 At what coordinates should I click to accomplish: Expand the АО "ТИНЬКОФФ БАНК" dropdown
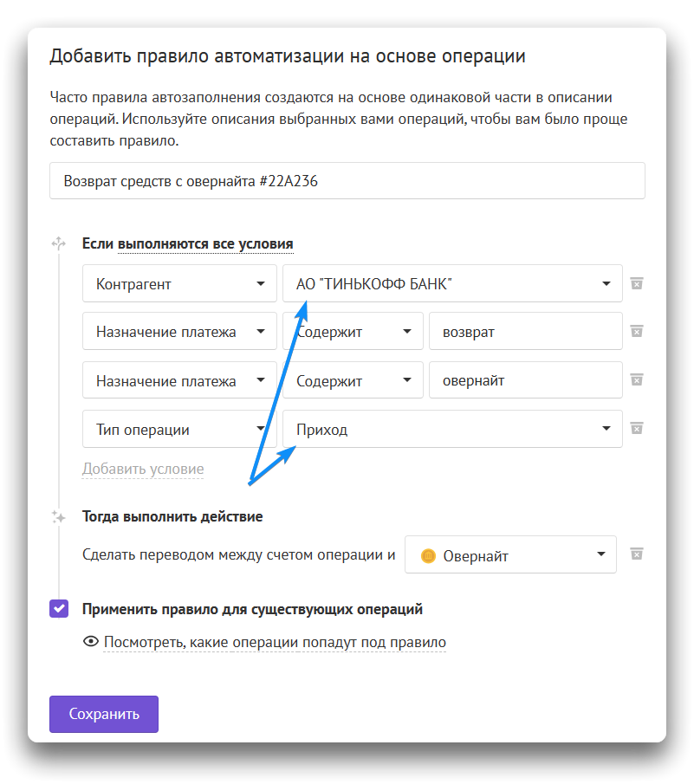(x=452, y=283)
